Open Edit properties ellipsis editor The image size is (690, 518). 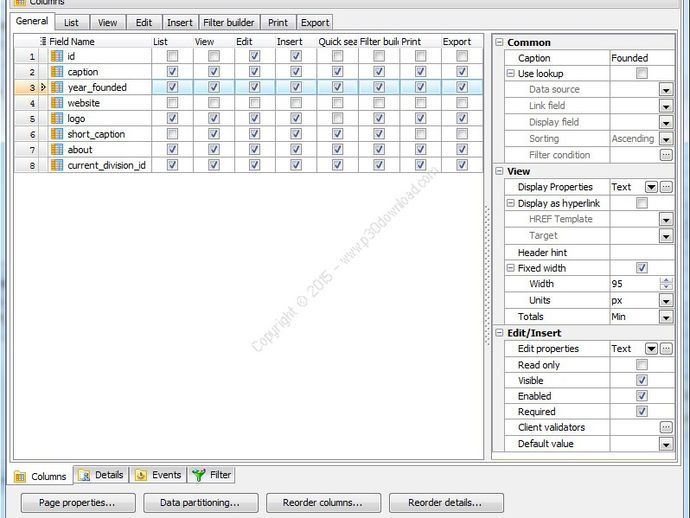(666, 349)
